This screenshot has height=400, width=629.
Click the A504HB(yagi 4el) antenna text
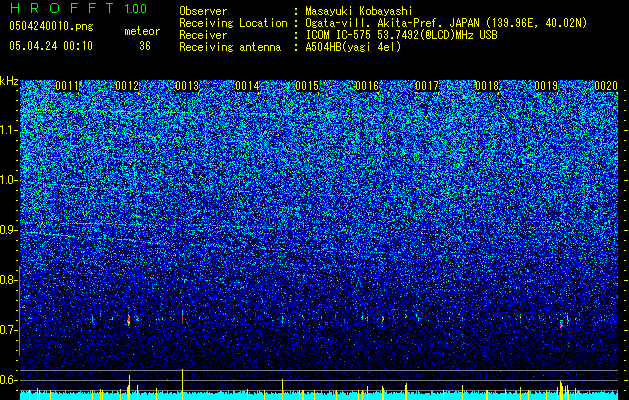click(353, 47)
